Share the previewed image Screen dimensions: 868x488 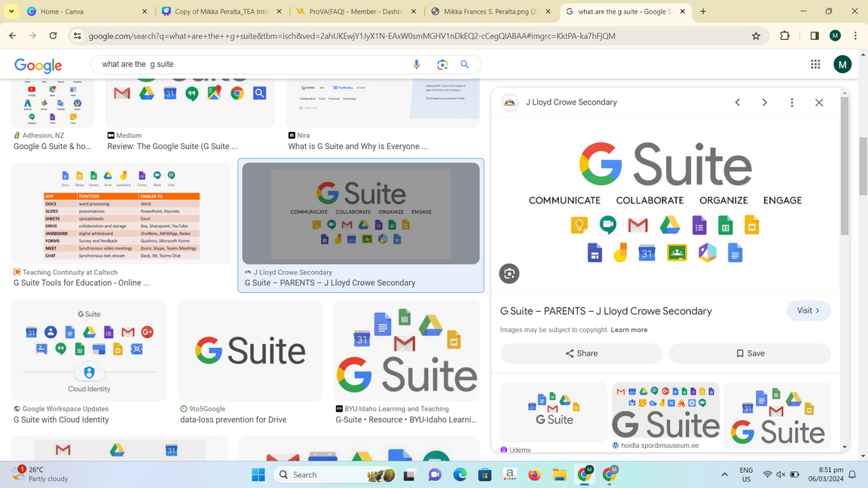point(581,353)
